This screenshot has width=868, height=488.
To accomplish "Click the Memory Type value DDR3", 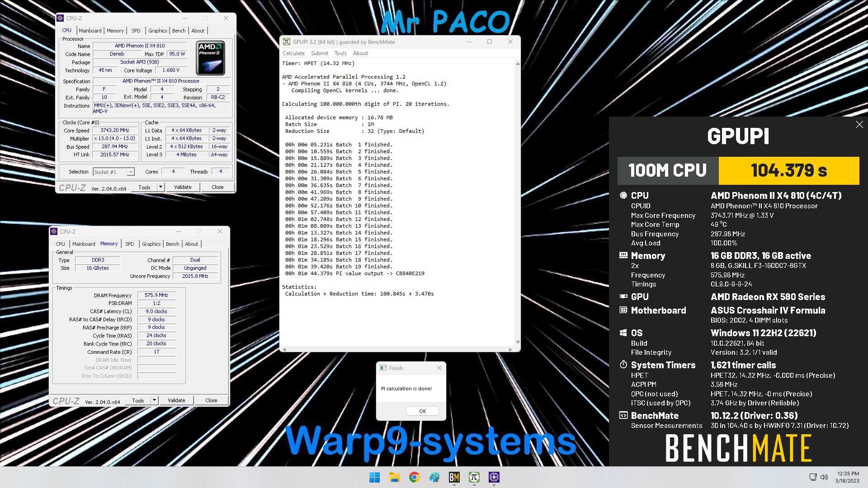I will click(x=98, y=260).
